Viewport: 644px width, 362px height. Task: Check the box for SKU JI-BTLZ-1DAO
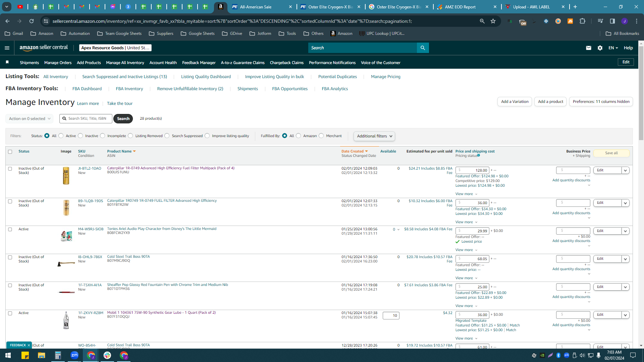pyautogui.click(x=10, y=169)
